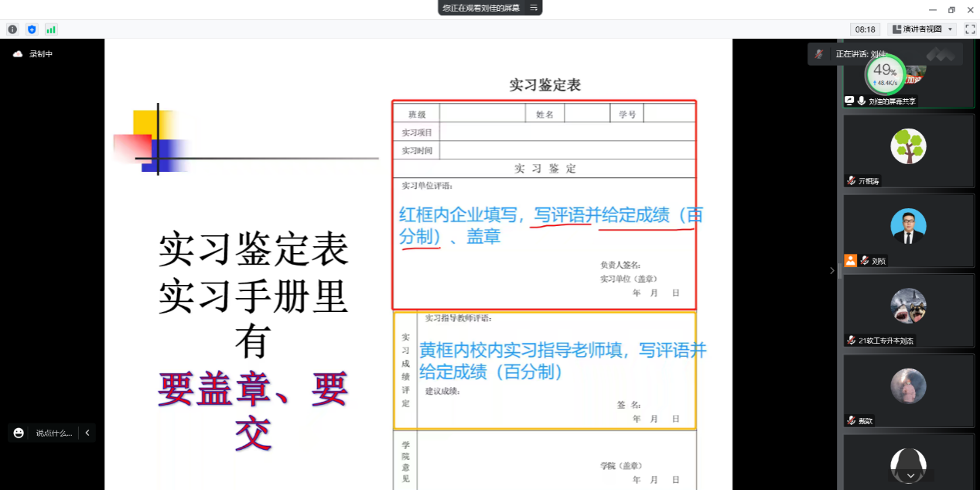The width and height of the screenshot is (980, 490).
Task: Restore the window using the title bar button
Action: 951,10
